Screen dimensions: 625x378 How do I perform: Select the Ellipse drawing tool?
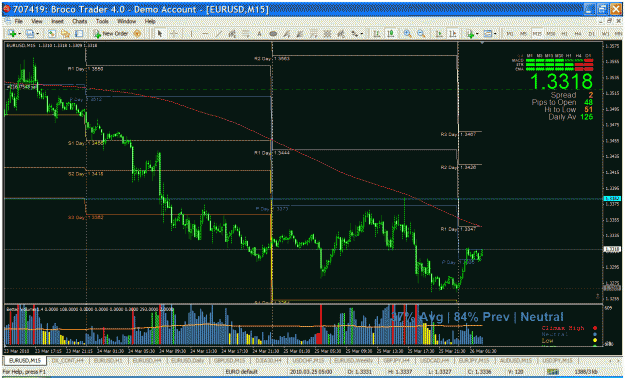click(x=273, y=34)
